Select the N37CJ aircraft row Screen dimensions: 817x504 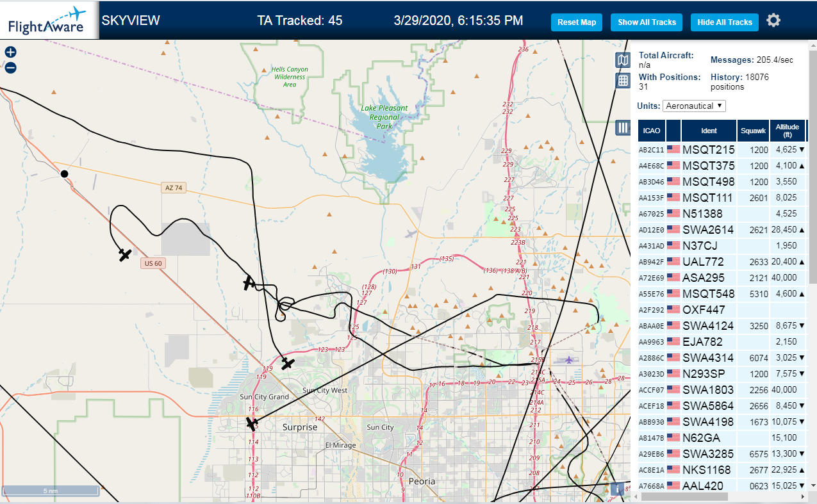pyautogui.click(x=722, y=245)
